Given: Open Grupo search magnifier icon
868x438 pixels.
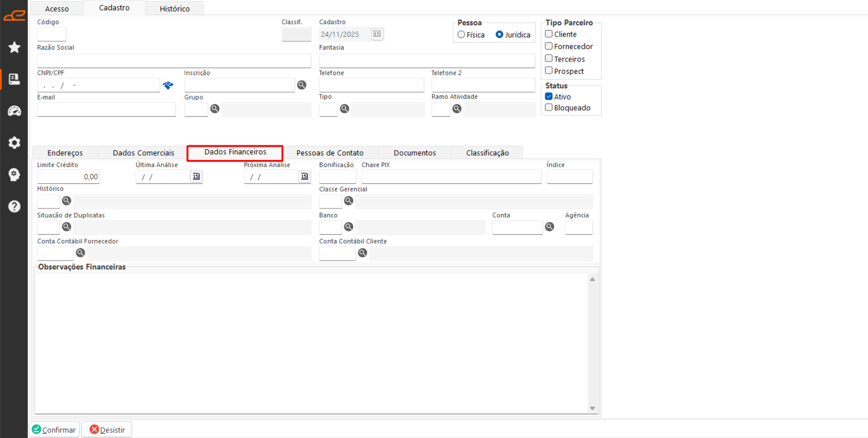Looking at the screenshot, I should 215,109.
